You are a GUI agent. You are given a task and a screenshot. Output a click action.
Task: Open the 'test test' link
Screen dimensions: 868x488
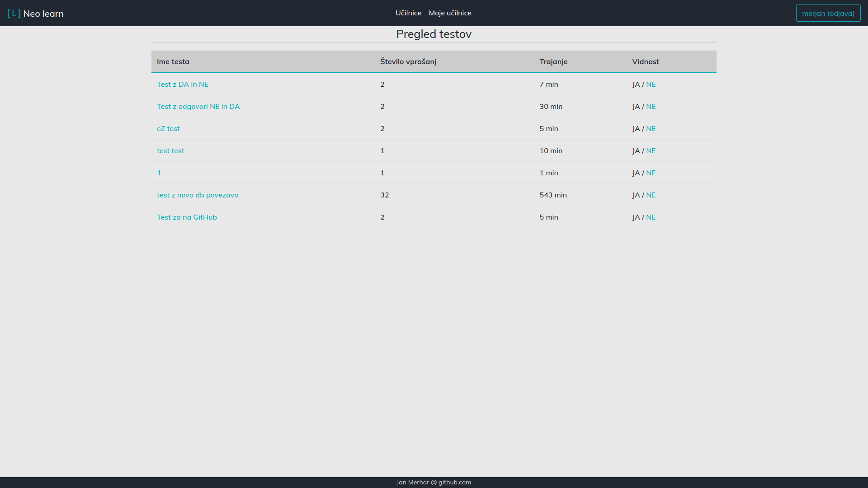170,151
